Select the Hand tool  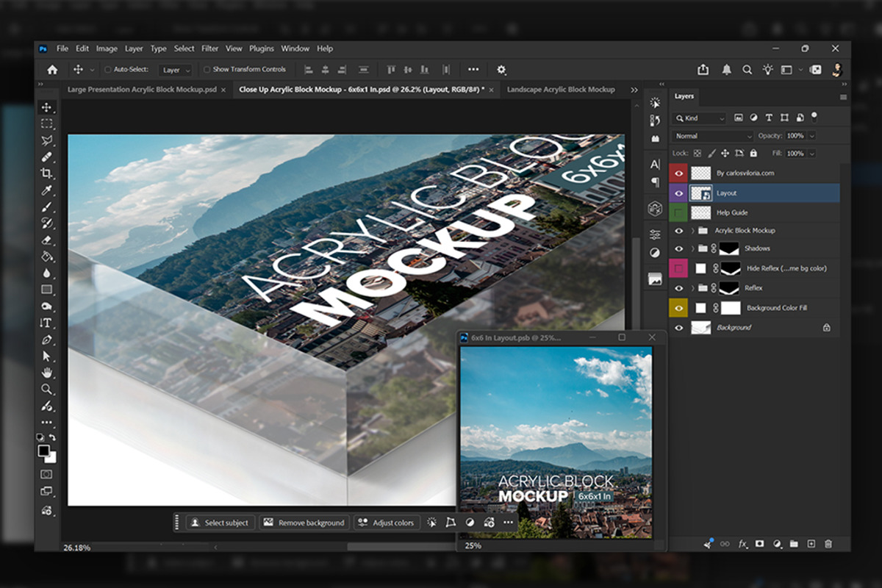pos(47,373)
